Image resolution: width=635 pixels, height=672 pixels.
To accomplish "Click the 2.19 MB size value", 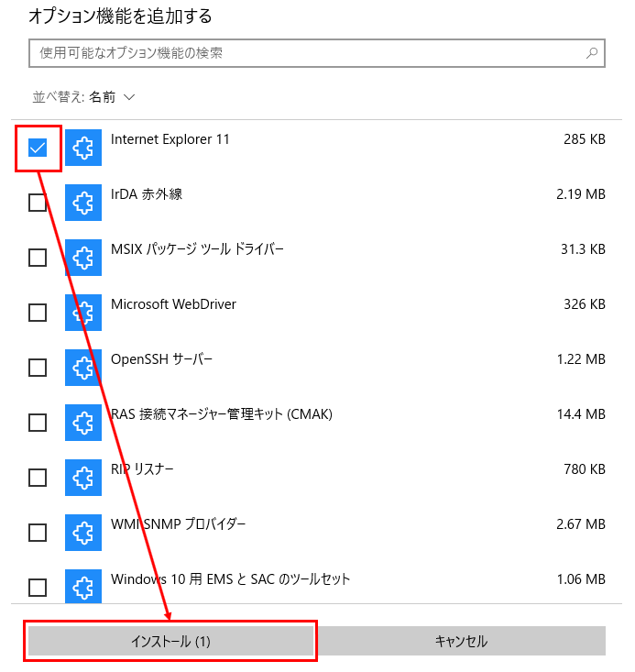I will point(581,194).
